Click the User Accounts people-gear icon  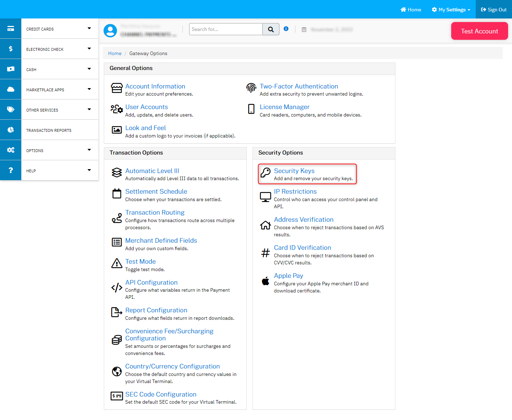pos(117,109)
